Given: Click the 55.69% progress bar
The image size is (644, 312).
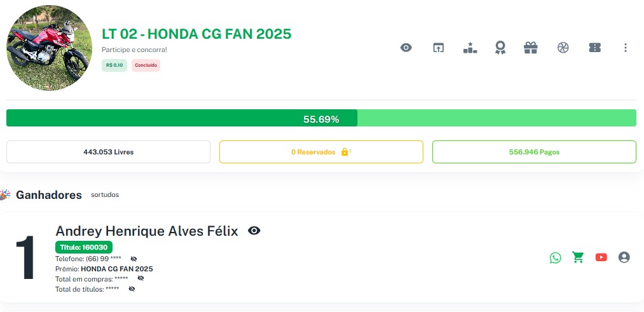Looking at the screenshot, I should [321, 118].
